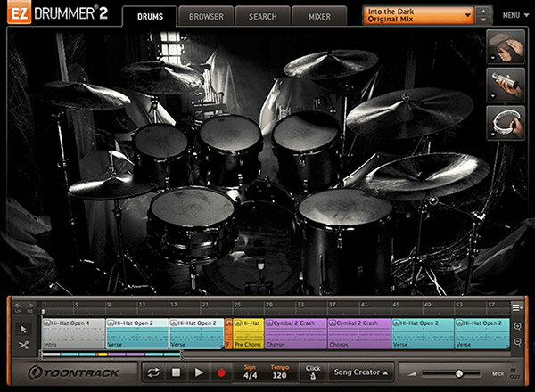Select the scissors split tool

[23, 345]
